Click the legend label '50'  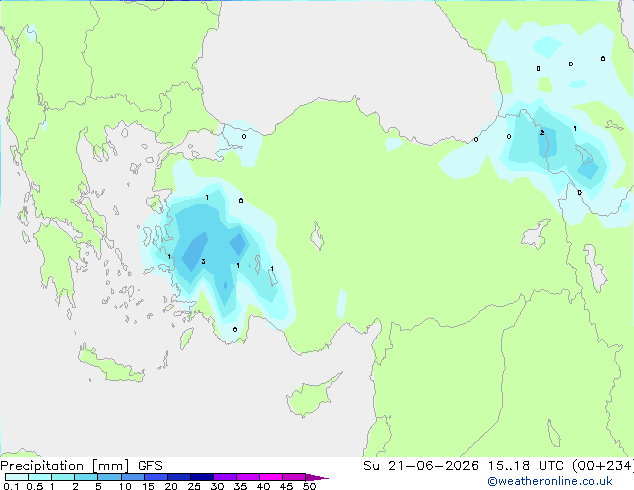coord(310,486)
